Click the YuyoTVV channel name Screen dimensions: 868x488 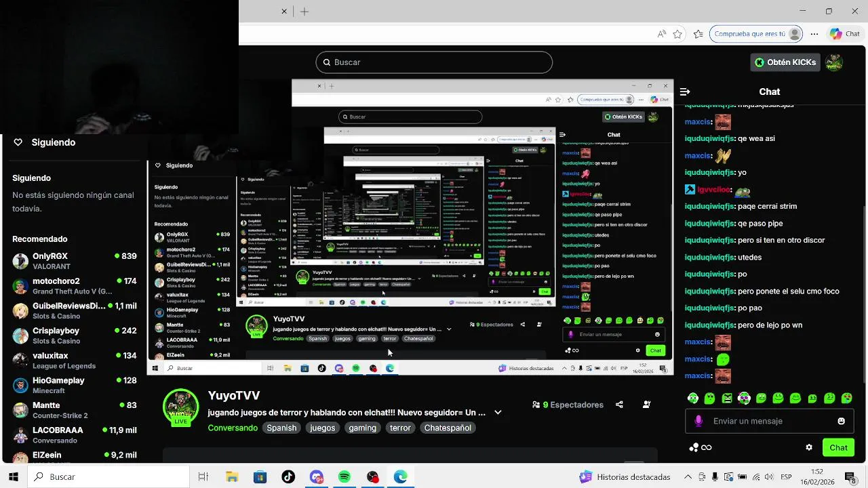(234, 395)
